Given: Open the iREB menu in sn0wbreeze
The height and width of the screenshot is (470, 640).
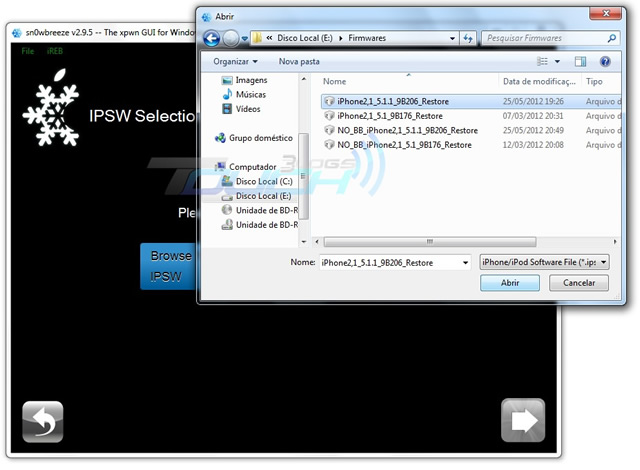Looking at the screenshot, I should 55,51.
